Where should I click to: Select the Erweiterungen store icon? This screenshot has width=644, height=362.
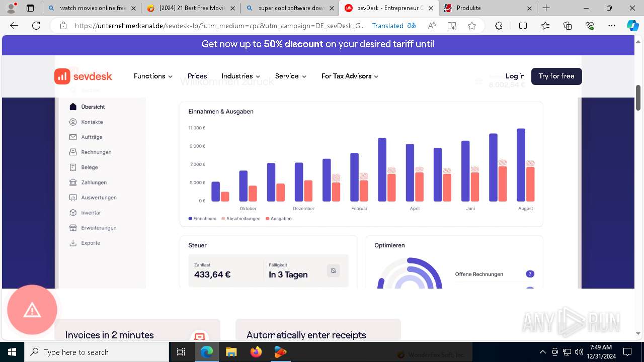coord(73,227)
